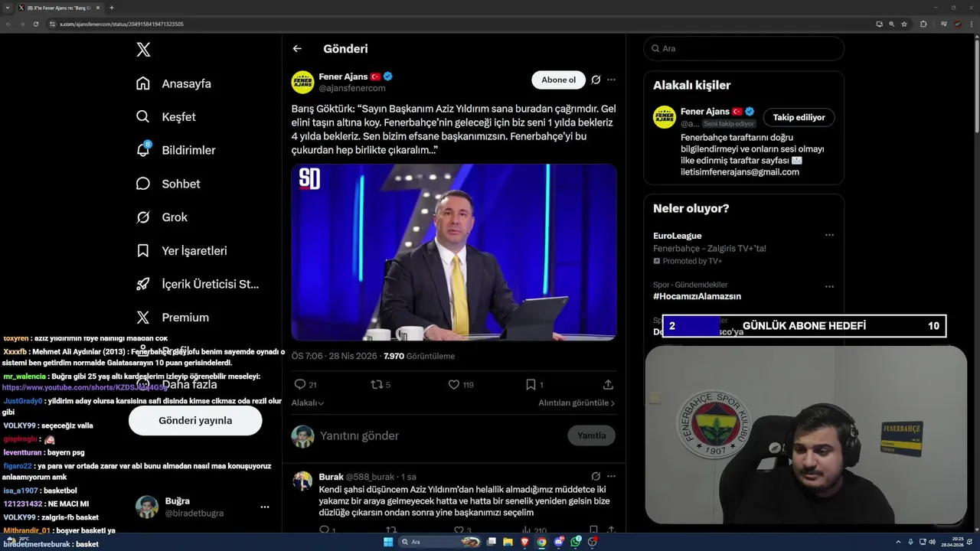Image resolution: width=980 pixels, height=551 pixels.
Task: Click the Ara search box on X
Action: click(x=744, y=48)
